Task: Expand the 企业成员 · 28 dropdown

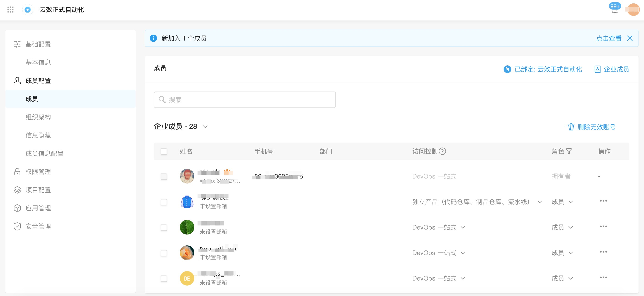Action: (205, 127)
